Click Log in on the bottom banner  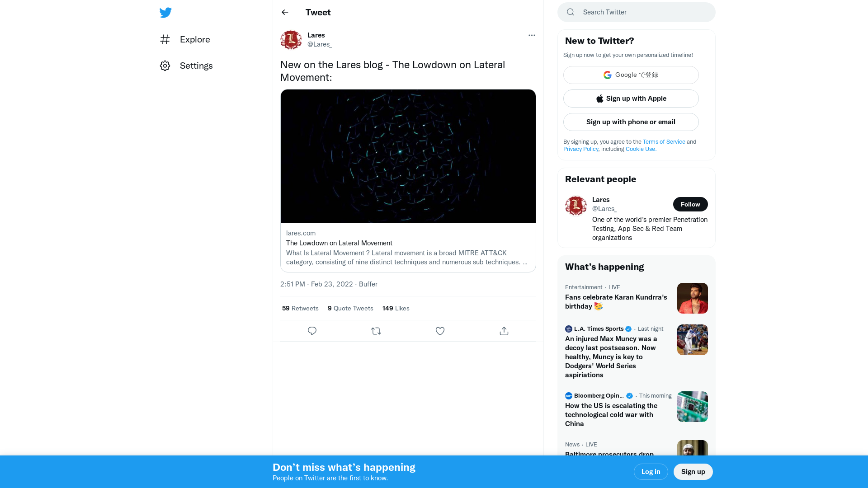[x=651, y=472]
